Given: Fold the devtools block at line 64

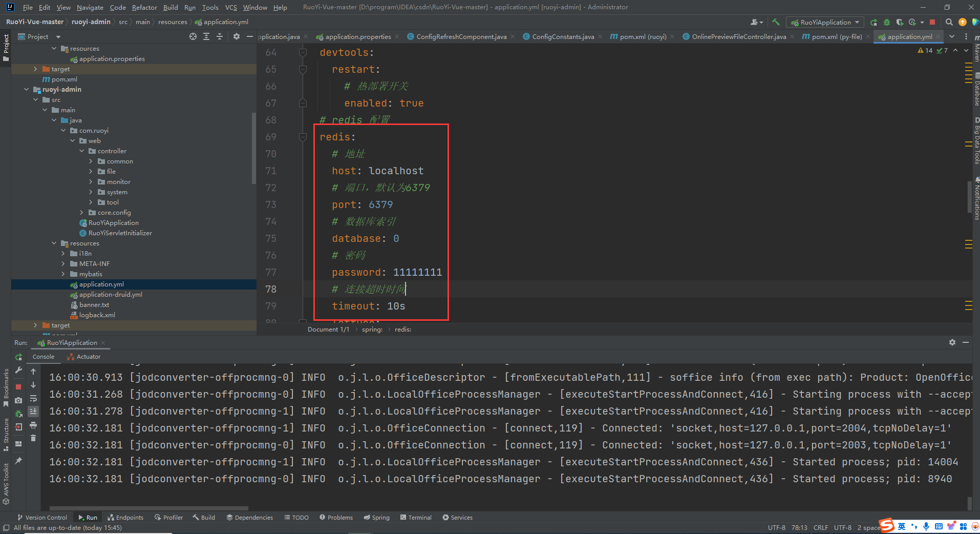Looking at the screenshot, I should (303, 52).
